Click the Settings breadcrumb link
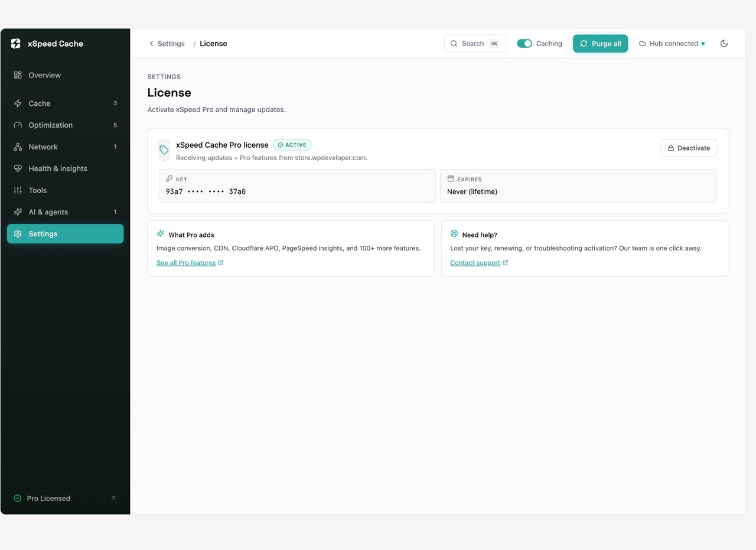 click(x=171, y=44)
